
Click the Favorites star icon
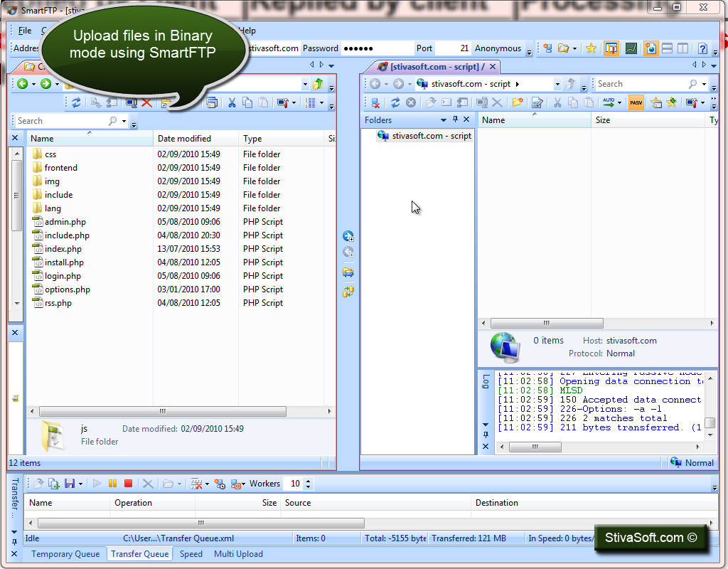[591, 48]
